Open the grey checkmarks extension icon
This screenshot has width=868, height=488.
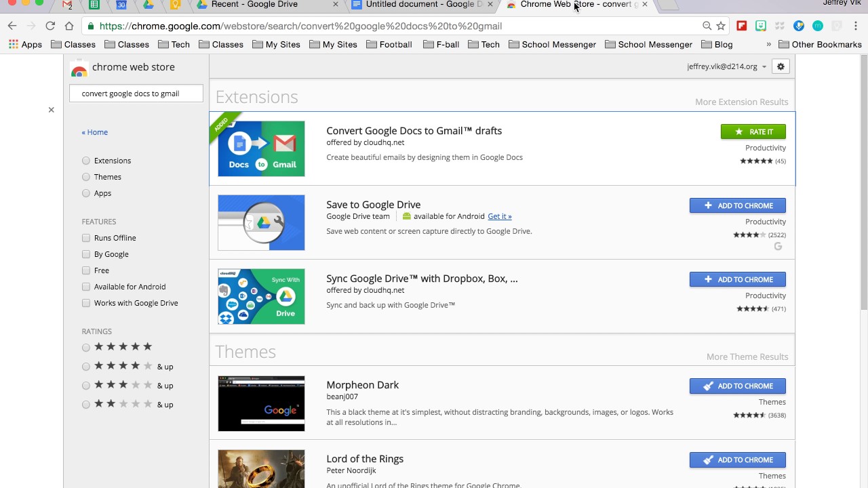(x=780, y=26)
